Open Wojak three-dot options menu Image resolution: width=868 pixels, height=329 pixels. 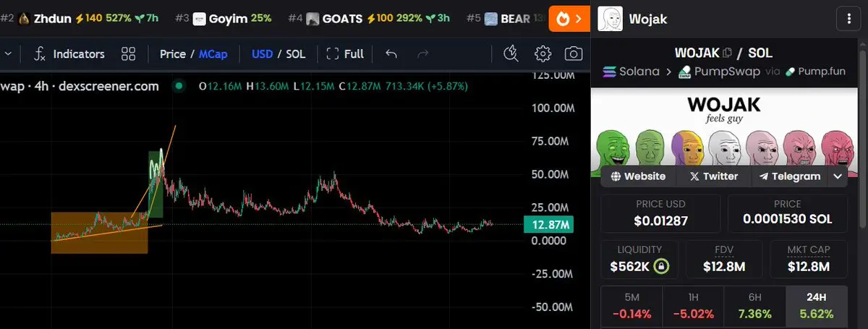pos(848,19)
